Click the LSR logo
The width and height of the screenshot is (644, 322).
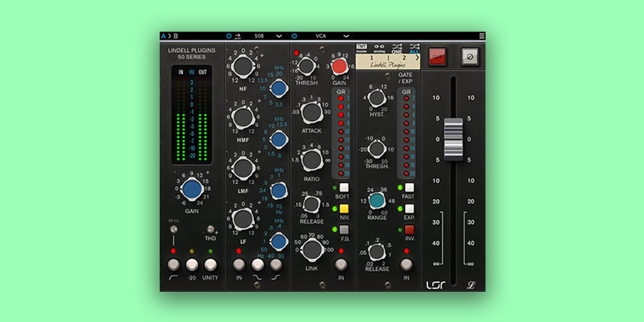tap(436, 284)
